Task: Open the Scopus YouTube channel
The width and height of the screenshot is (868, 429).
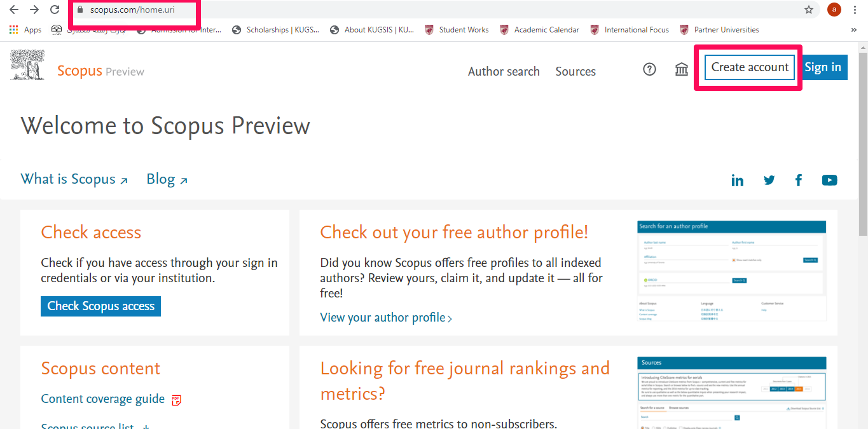Action: [x=829, y=180]
